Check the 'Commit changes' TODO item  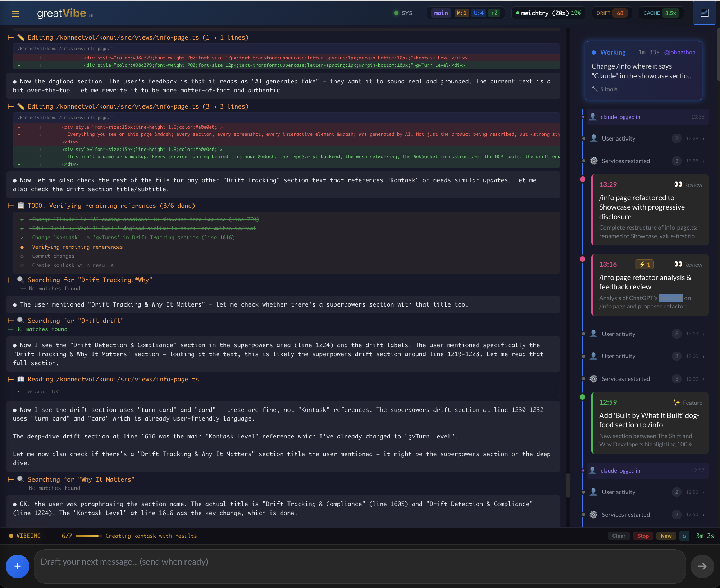(22, 256)
